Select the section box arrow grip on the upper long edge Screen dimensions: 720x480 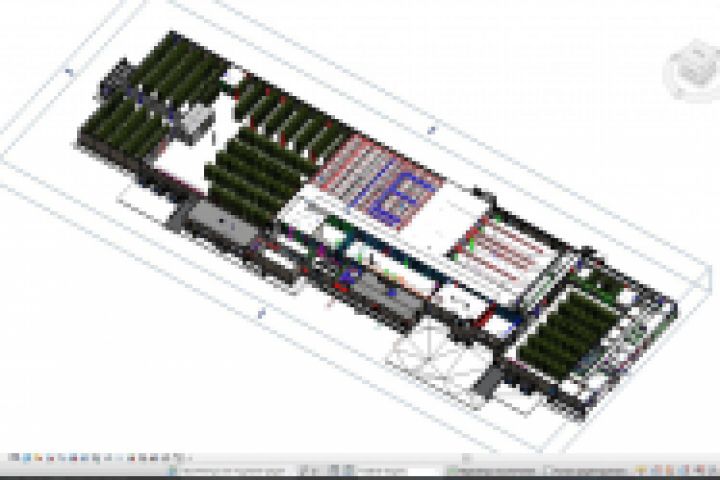431,130
